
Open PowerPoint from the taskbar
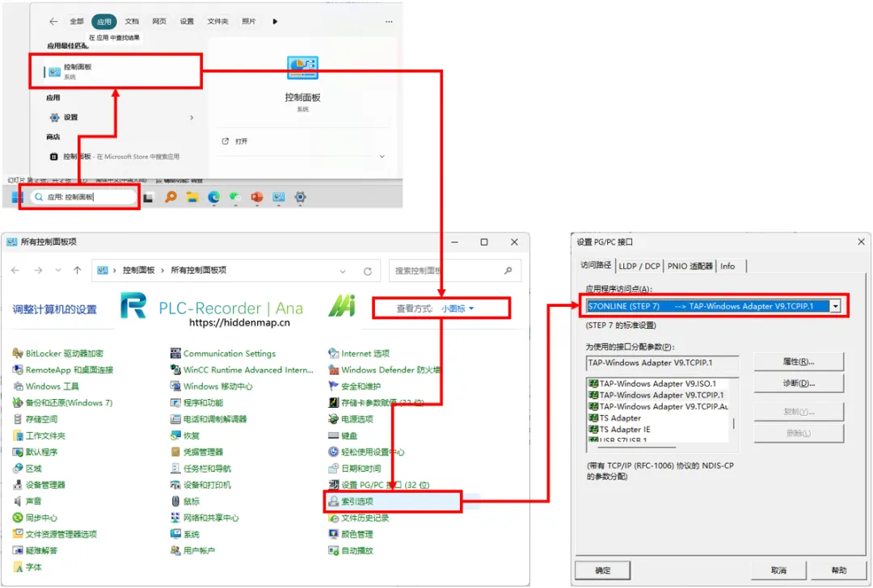(257, 197)
